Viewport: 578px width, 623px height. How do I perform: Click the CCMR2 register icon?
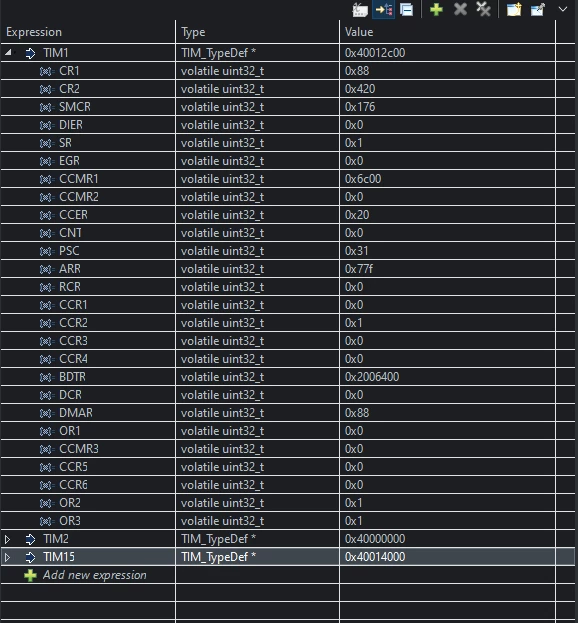point(47,197)
